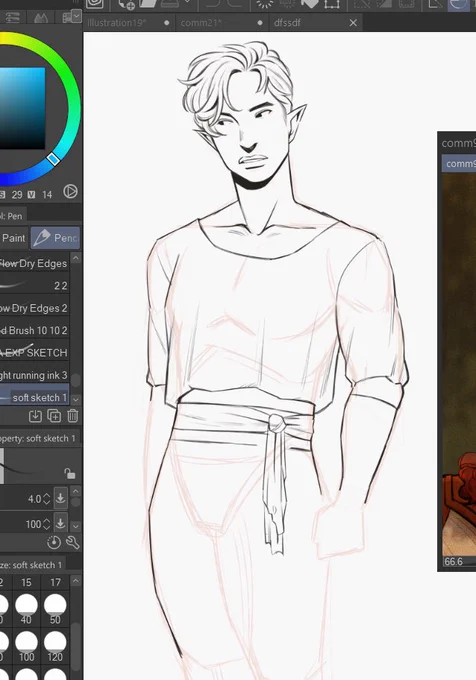Delete sub tool with the trash icon
This screenshot has width=476, height=680.
click(x=72, y=416)
